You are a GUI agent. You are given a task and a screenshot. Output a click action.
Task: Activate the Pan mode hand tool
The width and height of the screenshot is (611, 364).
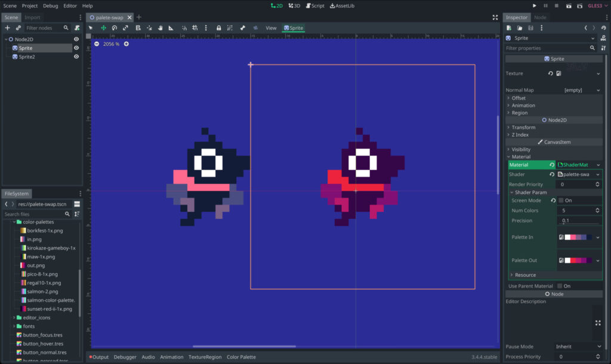160,28
